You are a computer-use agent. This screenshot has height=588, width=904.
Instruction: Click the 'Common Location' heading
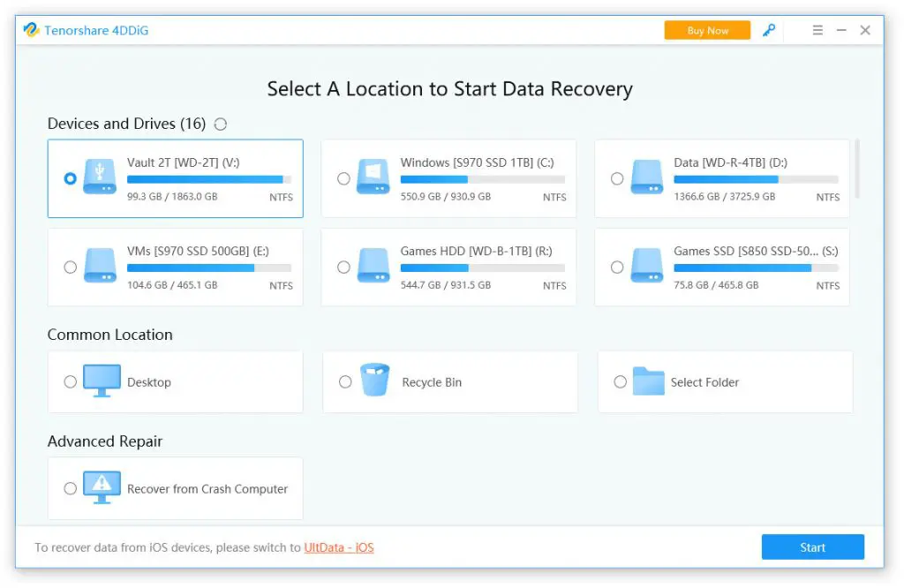click(110, 335)
